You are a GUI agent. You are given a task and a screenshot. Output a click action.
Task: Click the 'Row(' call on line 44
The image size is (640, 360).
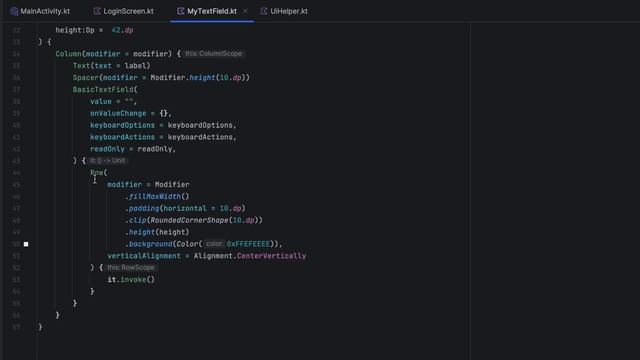tap(98, 173)
